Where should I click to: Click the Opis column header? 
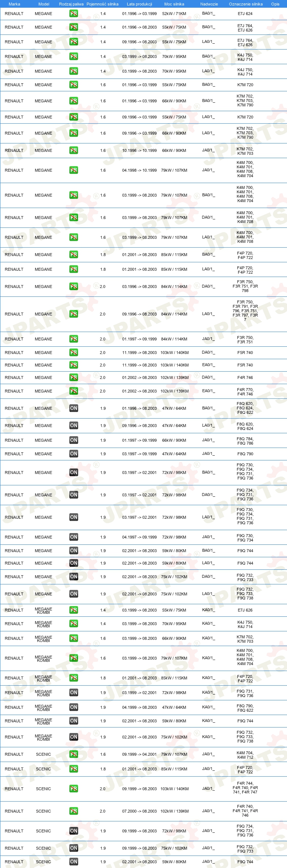pyautogui.click(x=275, y=4)
